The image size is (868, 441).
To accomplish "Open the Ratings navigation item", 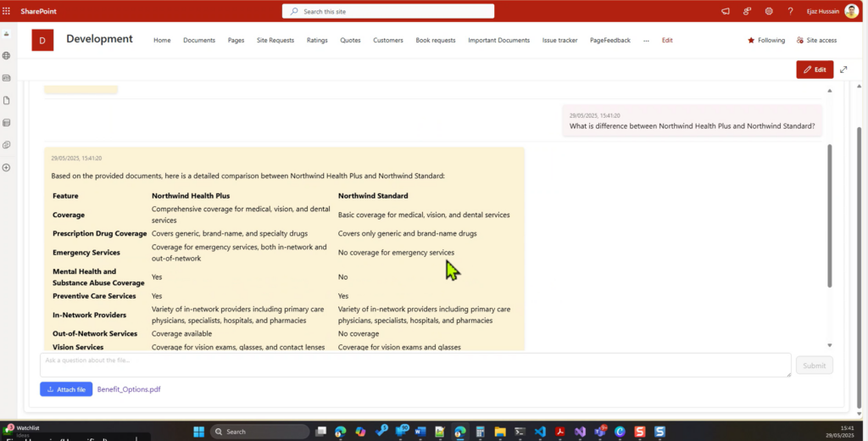I will coord(317,41).
